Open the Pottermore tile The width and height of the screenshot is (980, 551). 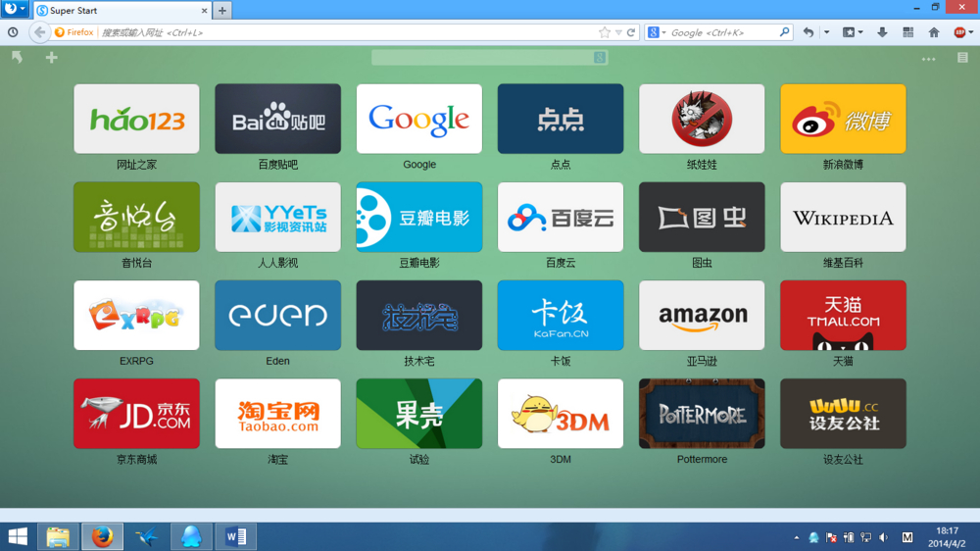(702, 414)
